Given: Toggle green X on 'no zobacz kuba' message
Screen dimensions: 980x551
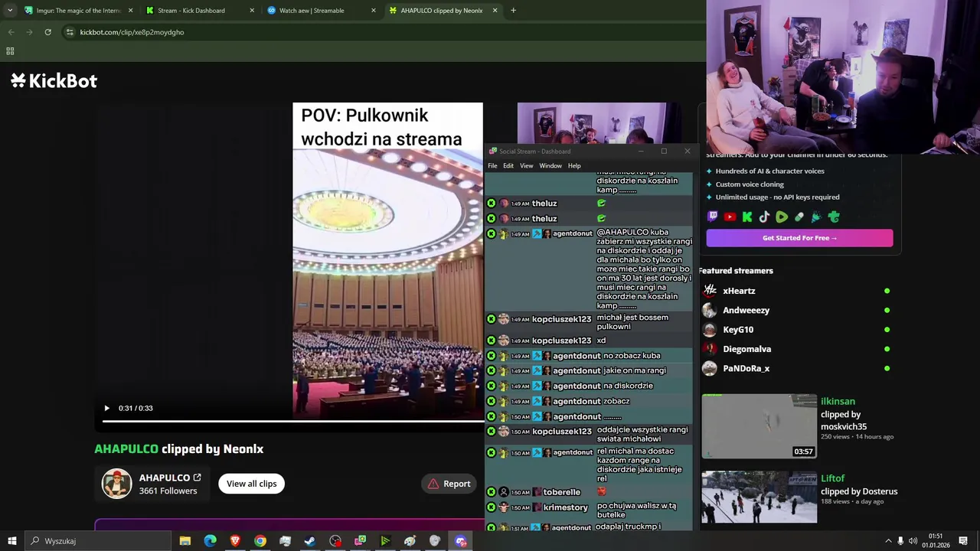Looking at the screenshot, I should click(492, 356).
